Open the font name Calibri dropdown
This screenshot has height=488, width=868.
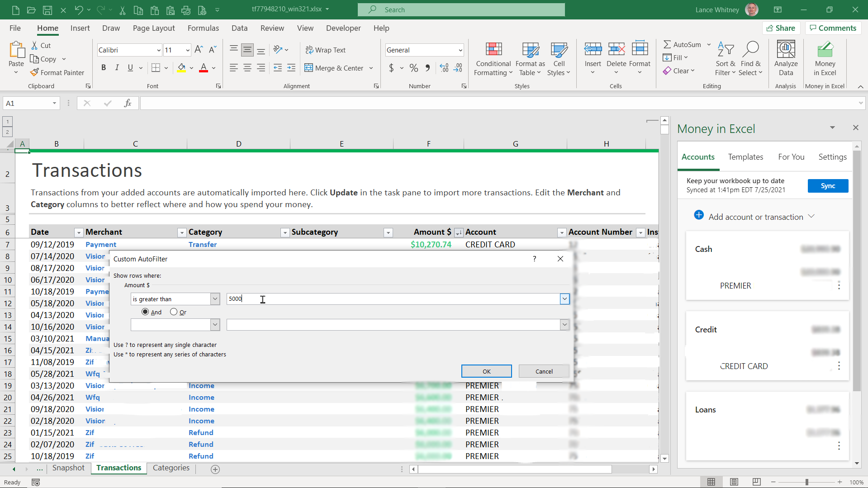point(158,50)
